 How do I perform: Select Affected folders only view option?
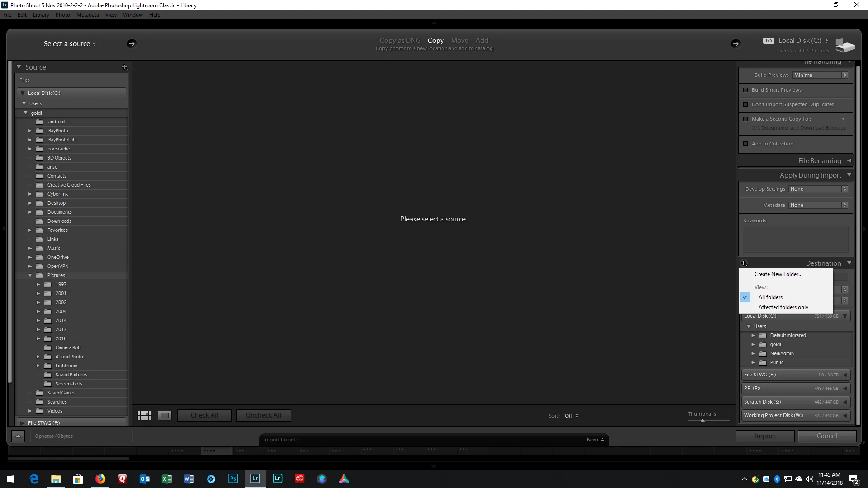click(783, 307)
